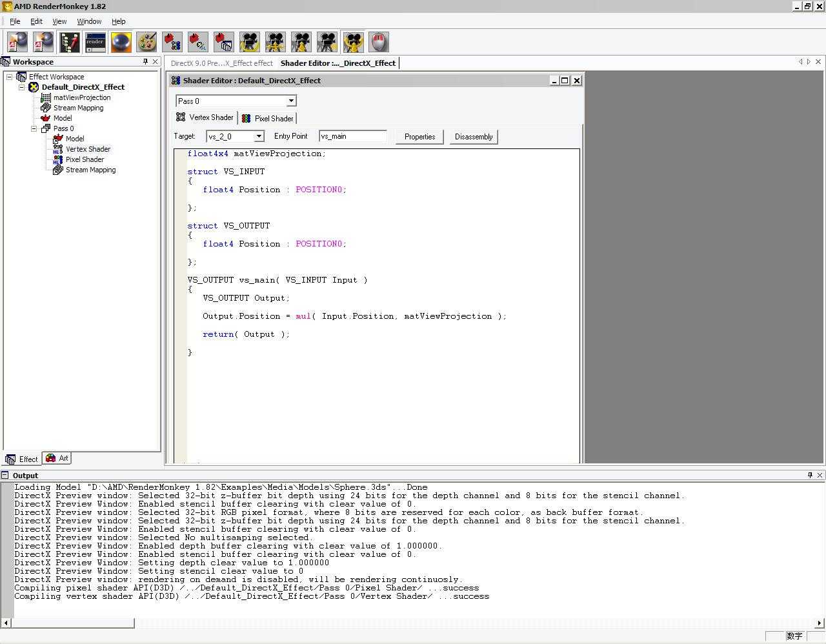Click Pass 0 tree node icon
Viewport: 826px width, 644px height.
45,128
